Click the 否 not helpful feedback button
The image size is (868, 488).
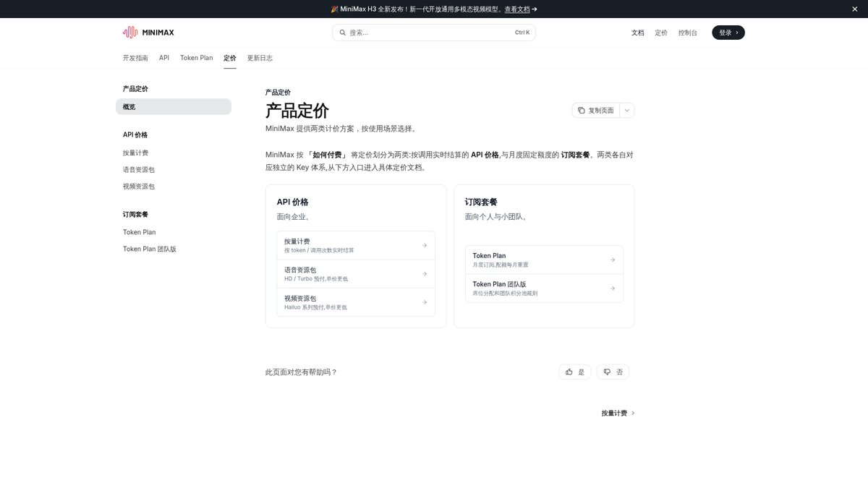point(613,372)
